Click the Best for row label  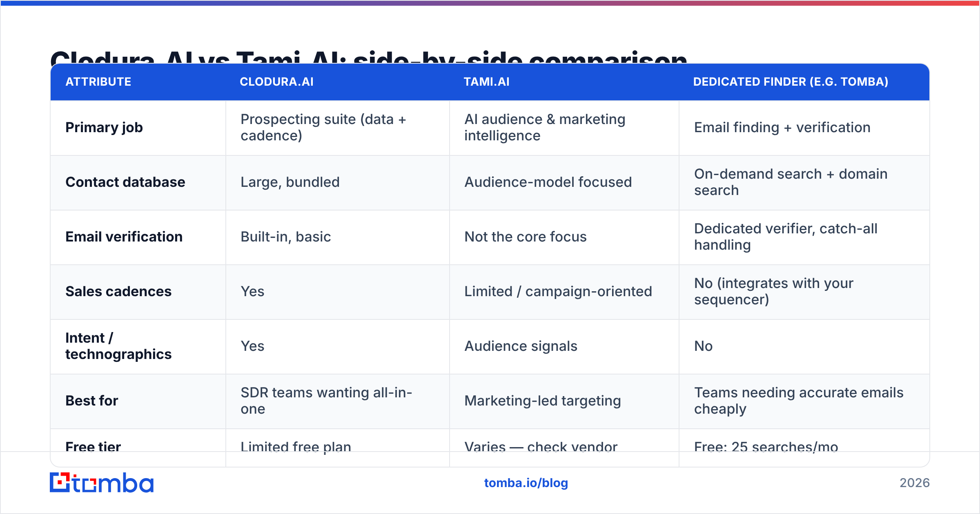tap(92, 401)
